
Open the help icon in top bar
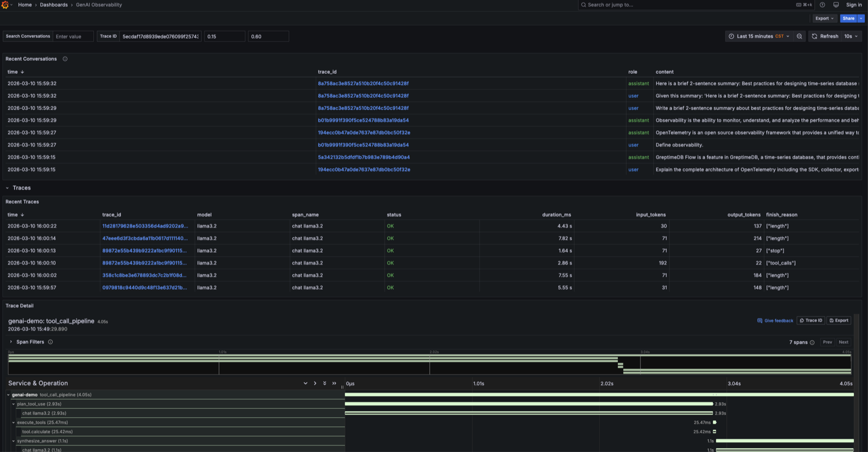[x=822, y=5]
